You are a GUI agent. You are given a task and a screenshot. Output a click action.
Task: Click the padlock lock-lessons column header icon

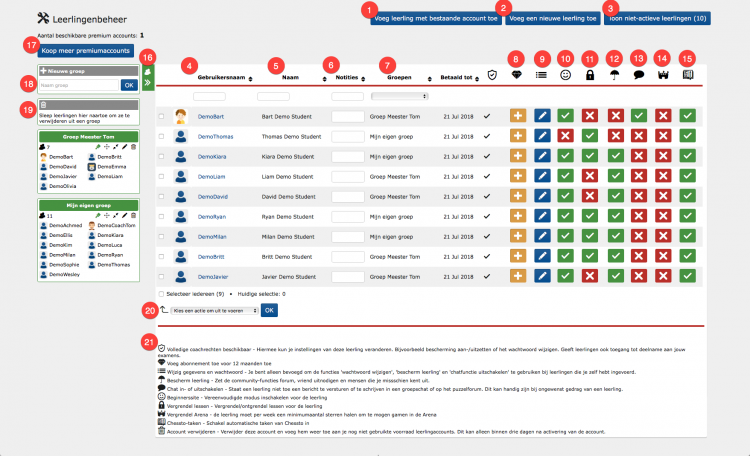(x=590, y=75)
